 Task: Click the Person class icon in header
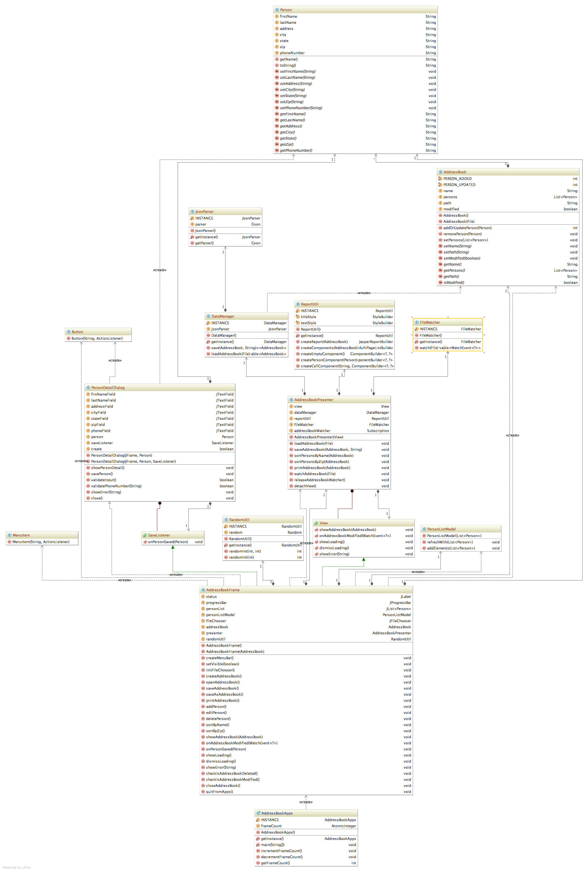point(277,10)
